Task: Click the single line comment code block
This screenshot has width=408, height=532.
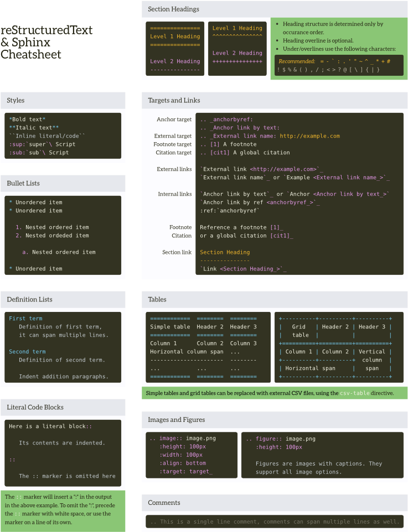Action: pyautogui.click(x=275, y=521)
